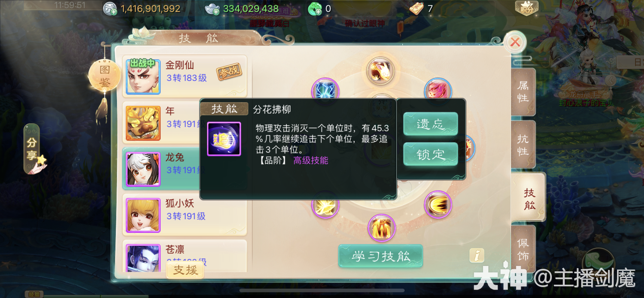The height and width of the screenshot is (298, 644).
Task: Click the purple 分花拂柳 skill icon
Action: coord(224,139)
